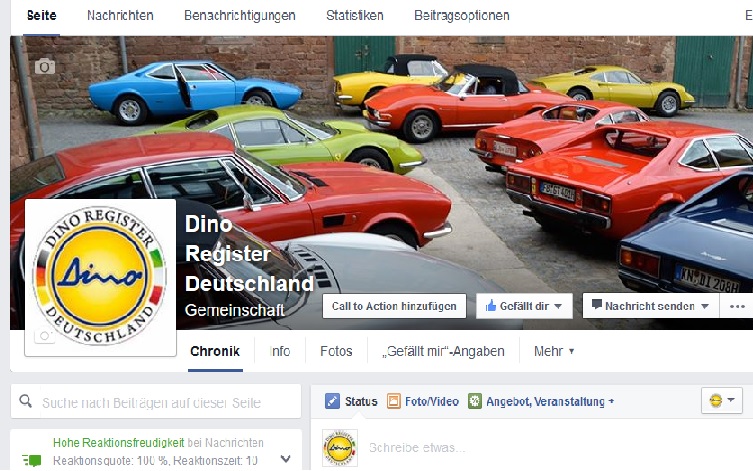The height and width of the screenshot is (471, 753).
Task: Click the green message responsiveness icon
Action: (x=32, y=460)
